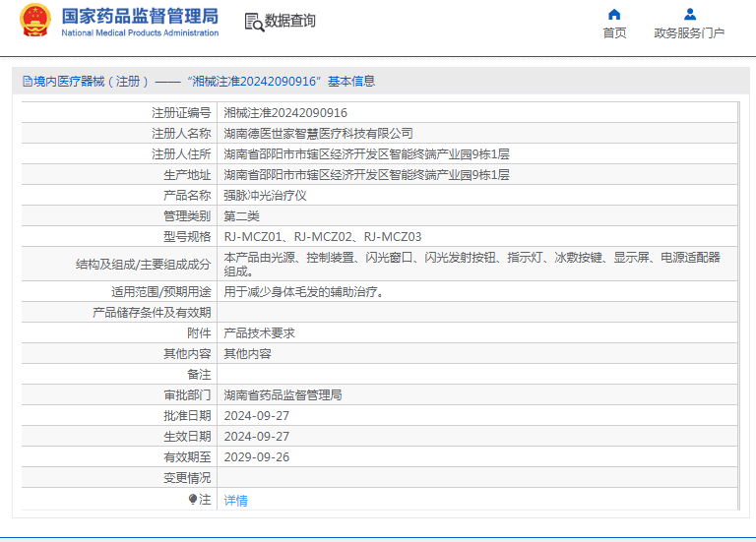Open the 产品技术要求 attachment
Screen dimensions: 756x542
260,332
